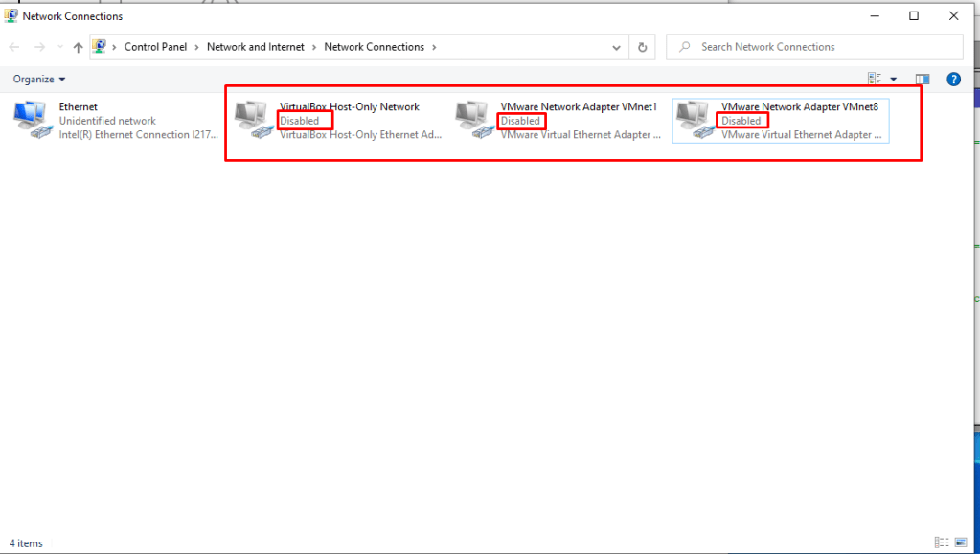Expand the recent locations chevron
This screenshot has width=980, height=554.
[x=59, y=47]
